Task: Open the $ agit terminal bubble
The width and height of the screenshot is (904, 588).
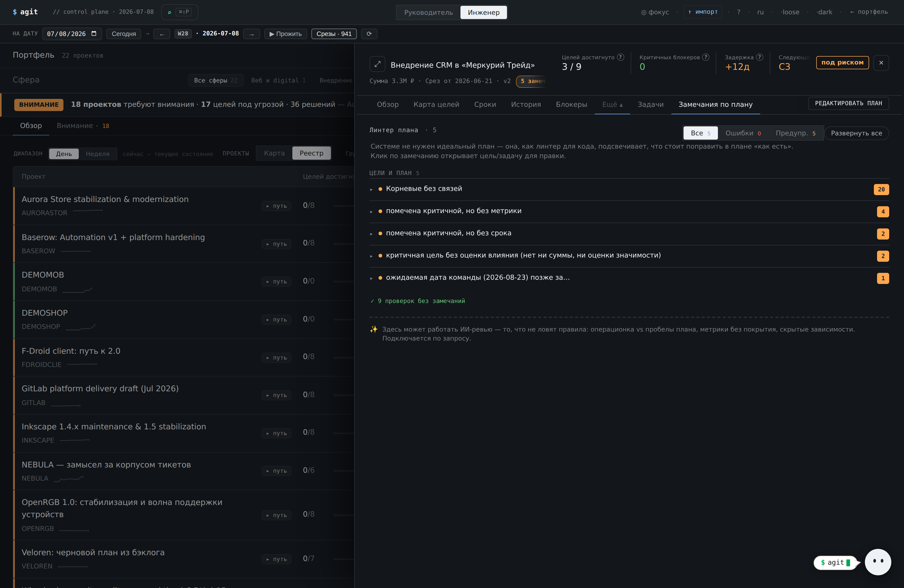Action: coord(836,563)
